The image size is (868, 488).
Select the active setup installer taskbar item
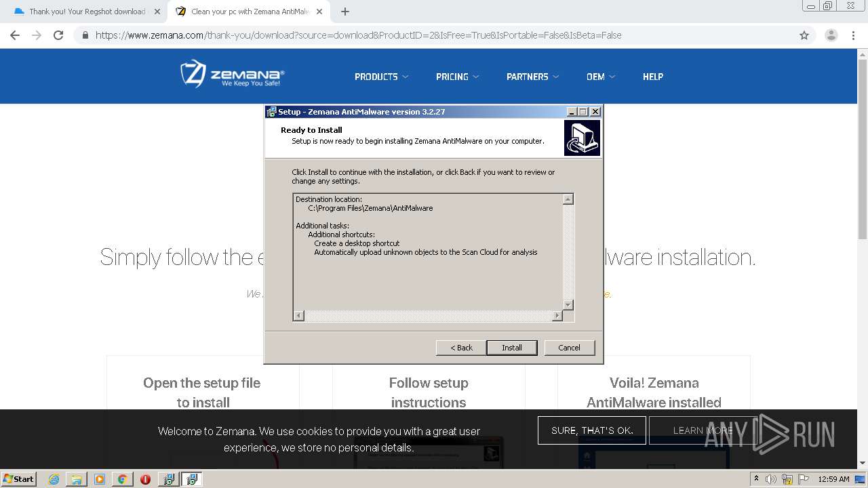[x=192, y=479]
